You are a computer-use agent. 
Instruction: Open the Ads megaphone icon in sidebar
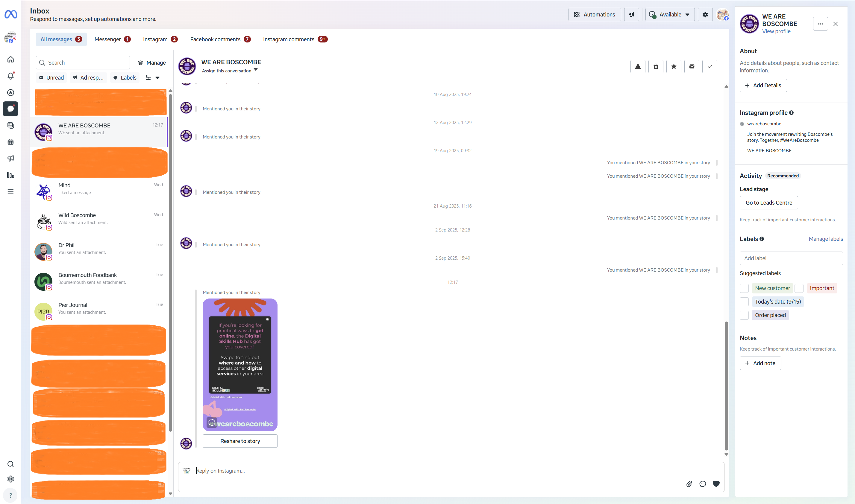coord(10,159)
